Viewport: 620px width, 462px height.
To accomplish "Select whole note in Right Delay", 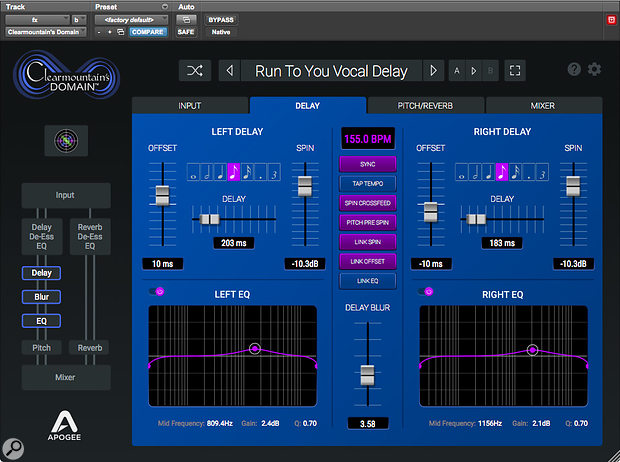I will tap(461, 172).
